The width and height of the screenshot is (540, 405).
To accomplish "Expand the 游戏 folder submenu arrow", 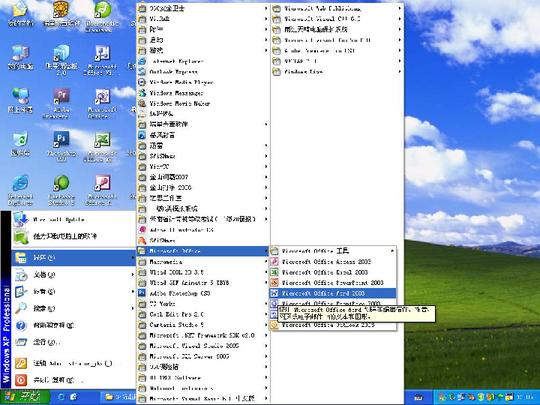I will [x=266, y=51].
